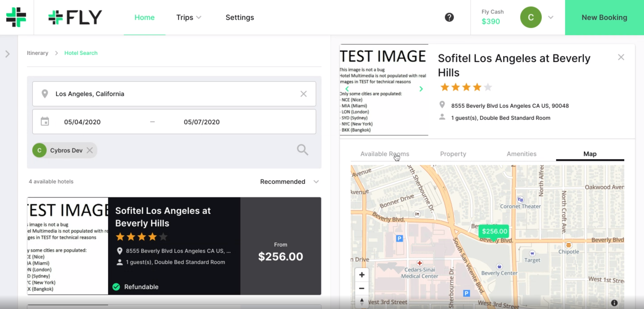644x309 pixels.
Task: Click the Sofitel hotel name in result card
Action: click(163, 217)
